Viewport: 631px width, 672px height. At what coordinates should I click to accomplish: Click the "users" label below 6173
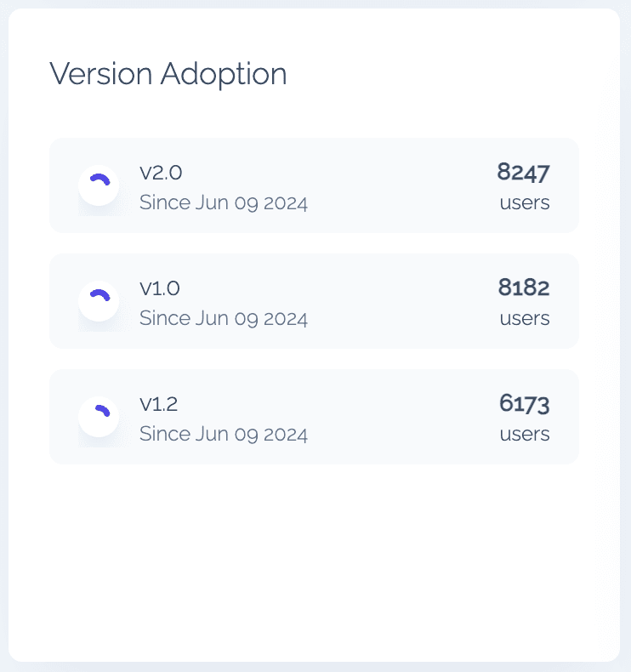point(525,435)
